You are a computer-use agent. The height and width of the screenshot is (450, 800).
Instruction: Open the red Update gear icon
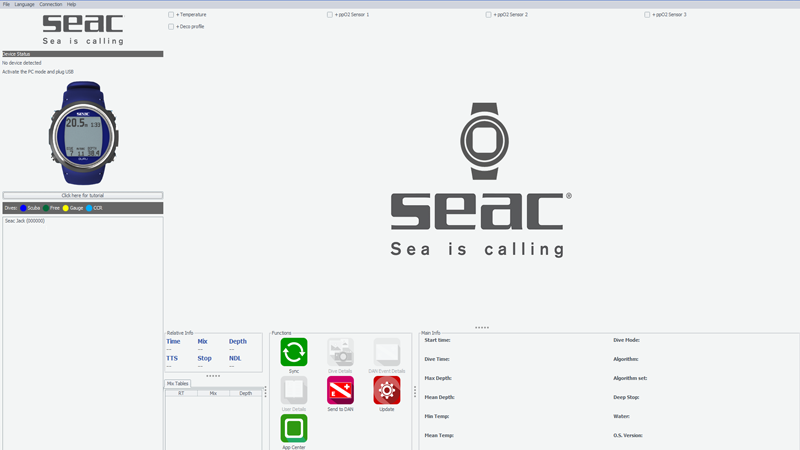387,390
